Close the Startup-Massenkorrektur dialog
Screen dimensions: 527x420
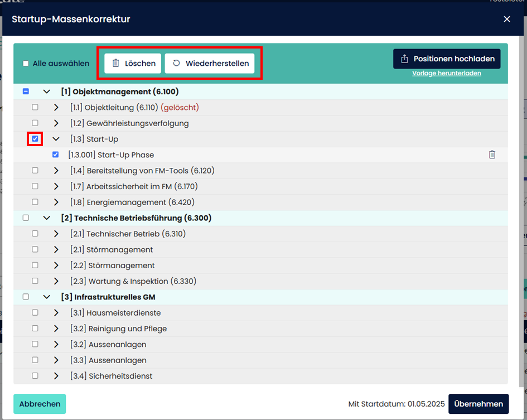click(506, 19)
